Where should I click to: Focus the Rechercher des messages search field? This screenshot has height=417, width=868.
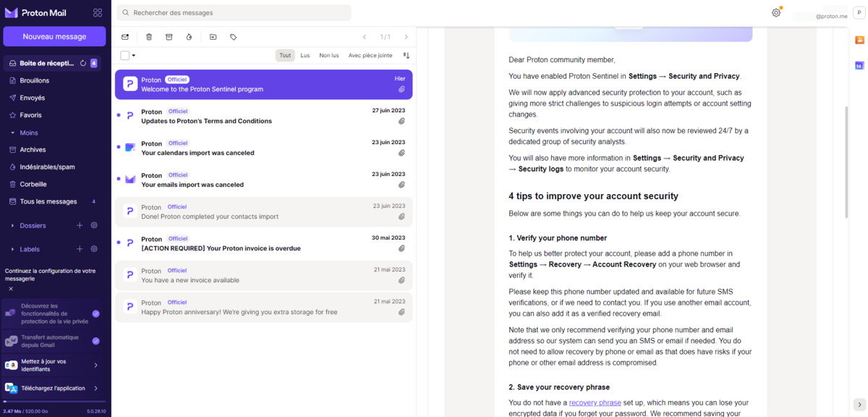(x=234, y=13)
